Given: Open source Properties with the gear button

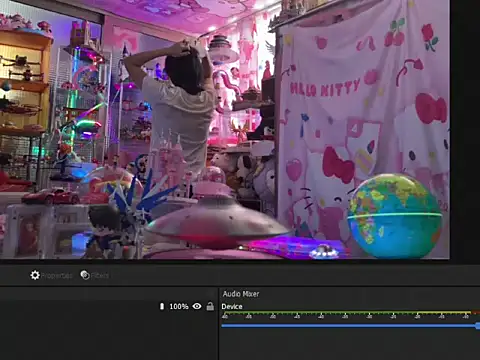Looking at the screenshot, I should point(51,275).
